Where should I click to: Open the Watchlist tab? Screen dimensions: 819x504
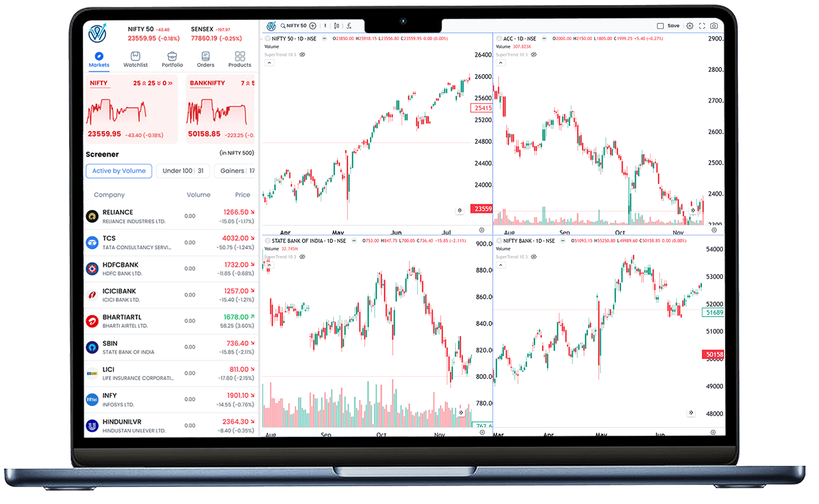136,60
